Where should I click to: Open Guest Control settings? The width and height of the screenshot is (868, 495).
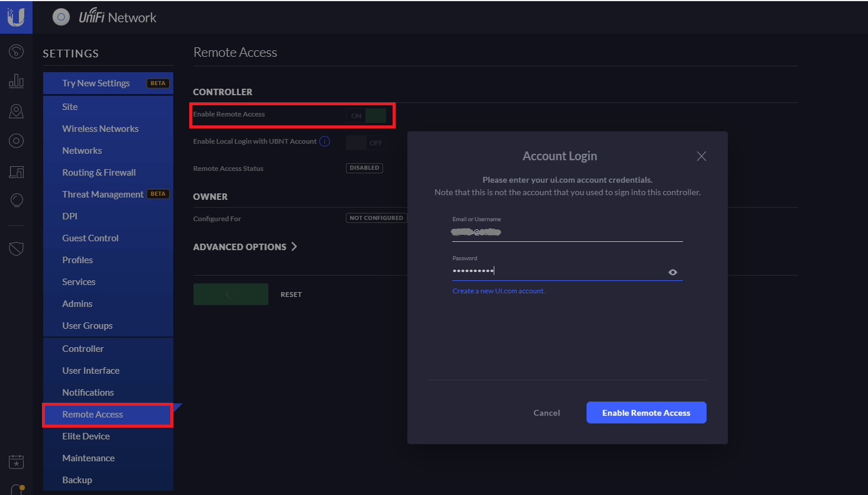click(x=108, y=238)
